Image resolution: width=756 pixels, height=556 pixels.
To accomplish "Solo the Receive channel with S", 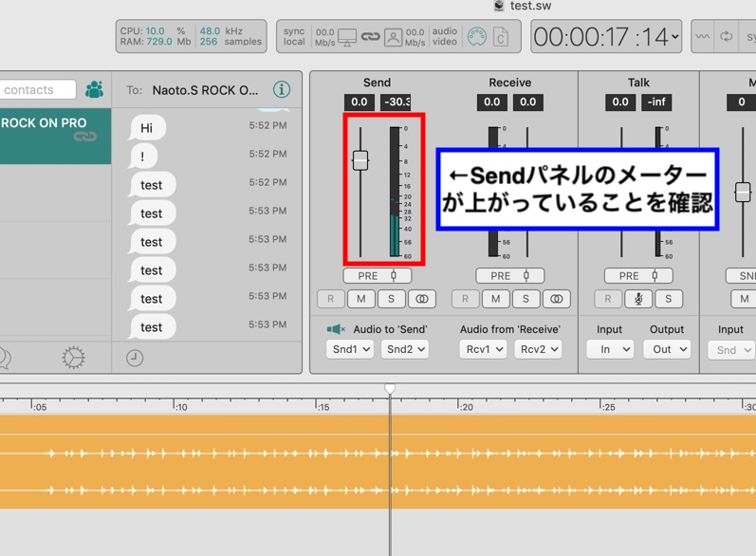I will coord(526,299).
